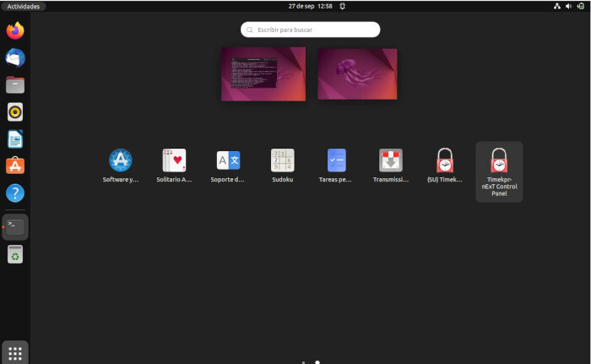Screen dimensions: 591x364
Task: Open the Trash in the dock
Action: (15, 254)
